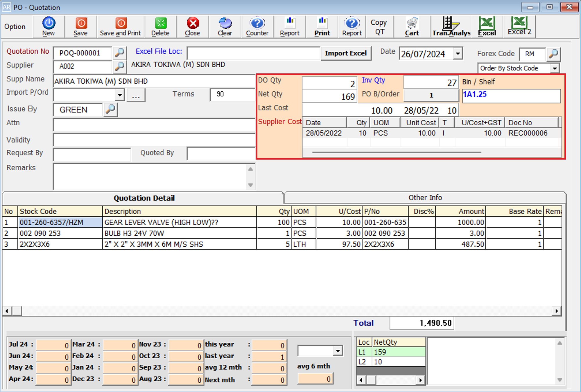The image size is (581, 392).
Task: Select location row L1 with 159
Action: point(391,352)
